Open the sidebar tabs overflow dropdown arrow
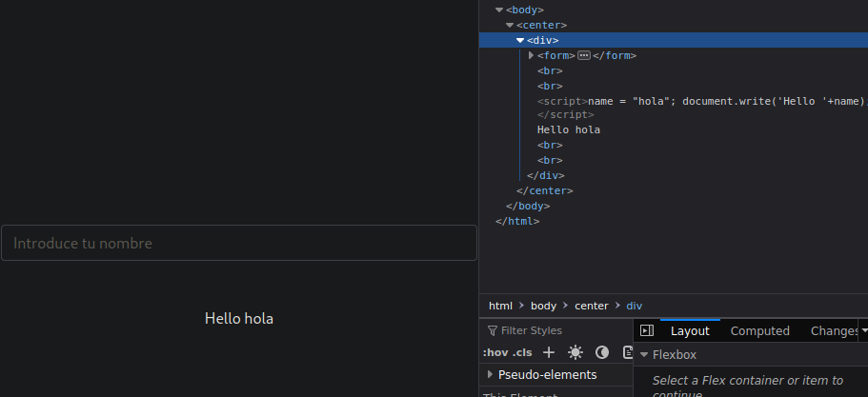Viewport: 868px width, 397px height. point(863,330)
